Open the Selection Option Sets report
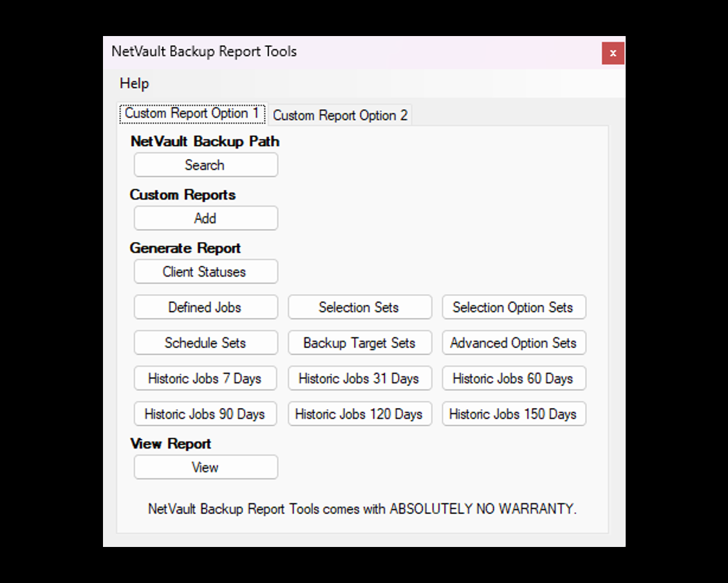Image resolution: width=728 pixels, height=583 pixels. (513, 308)
